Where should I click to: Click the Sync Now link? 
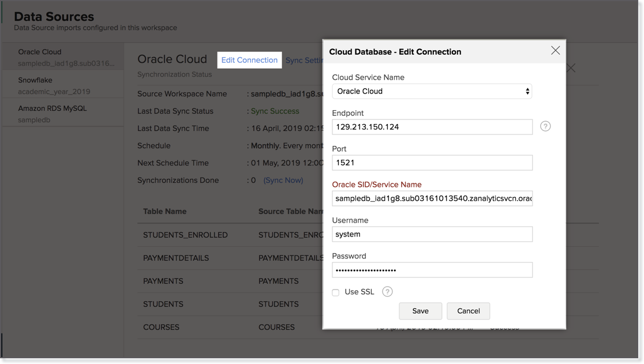(x=283, y=180)
